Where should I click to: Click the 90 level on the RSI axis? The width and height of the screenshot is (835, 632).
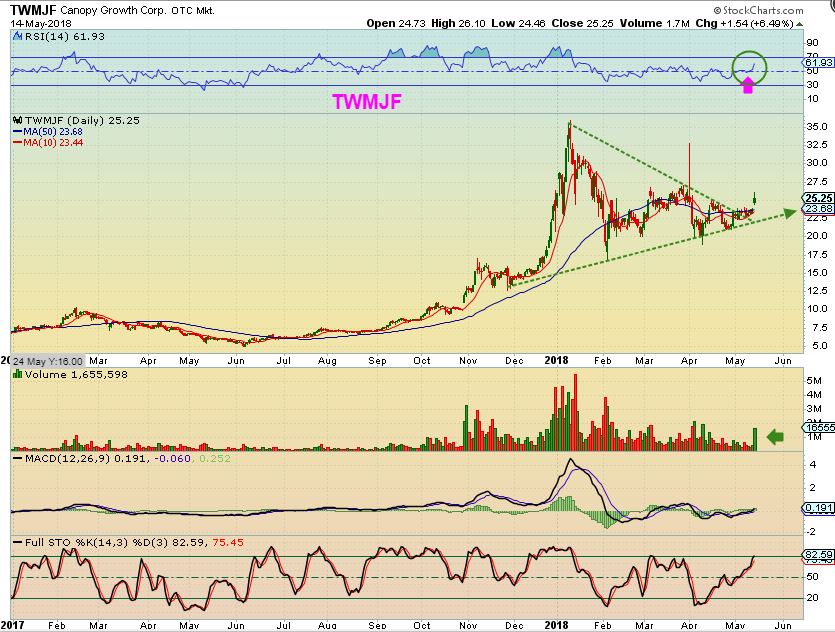click(x=813, y=43)
